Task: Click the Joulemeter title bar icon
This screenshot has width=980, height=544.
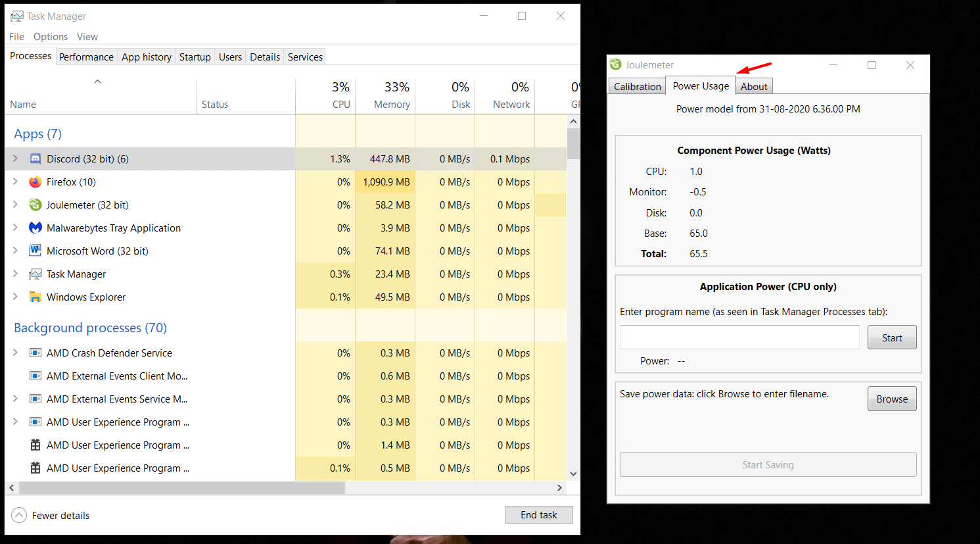Action: (615, 64)
